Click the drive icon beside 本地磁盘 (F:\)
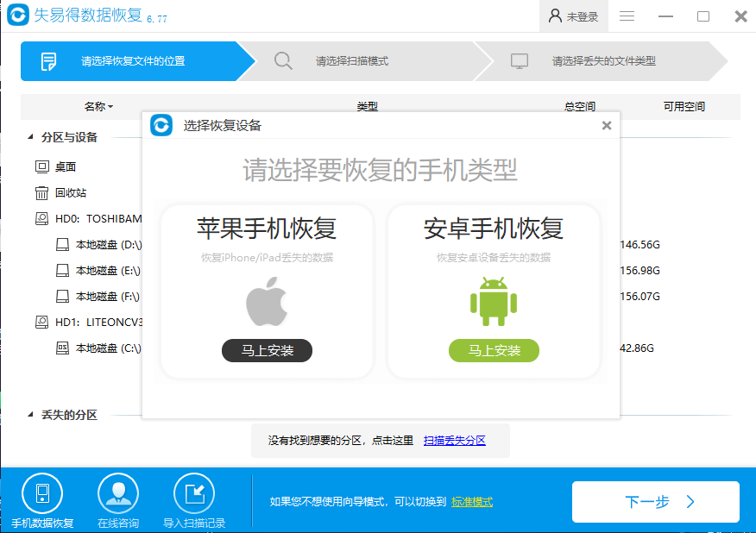This screenshot has width=756, height=533. click(x=62, y=297)
